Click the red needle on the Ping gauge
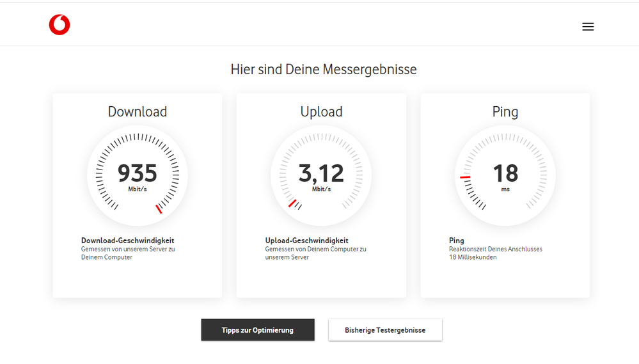 click(465, 177)
